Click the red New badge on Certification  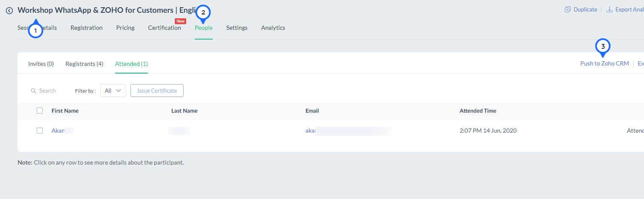pyautogui.click(x=180, y=21)
